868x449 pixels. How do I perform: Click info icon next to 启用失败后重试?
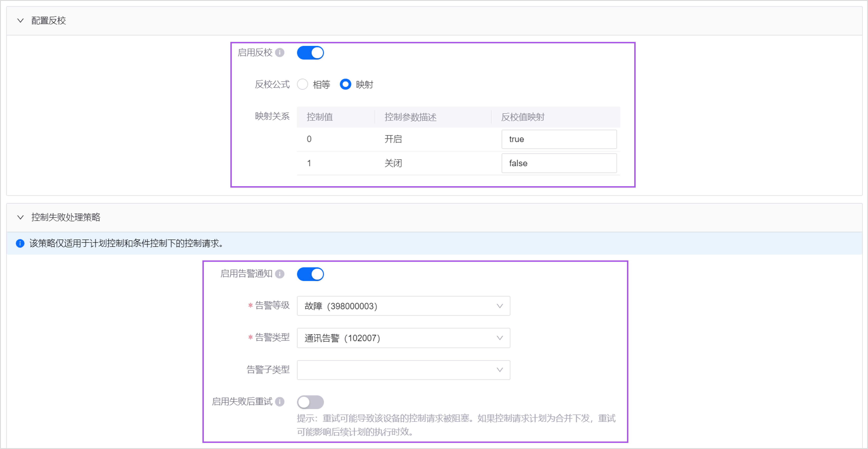point(280,402)
